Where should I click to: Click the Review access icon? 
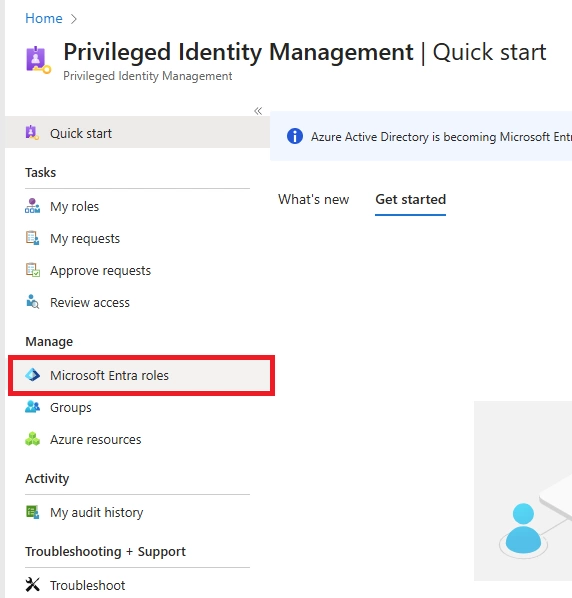(32, 302)
